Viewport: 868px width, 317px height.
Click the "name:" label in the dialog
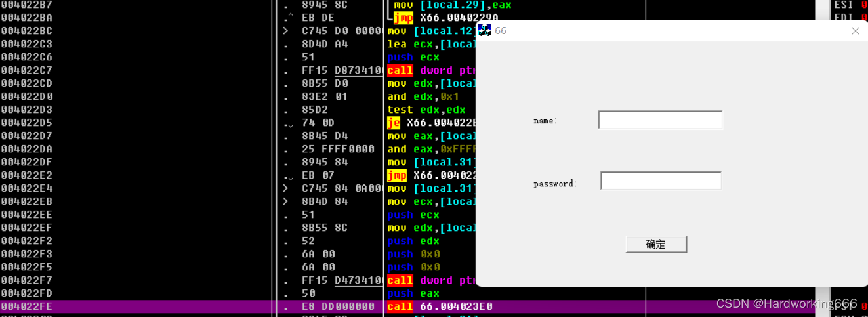coord(545,121)
